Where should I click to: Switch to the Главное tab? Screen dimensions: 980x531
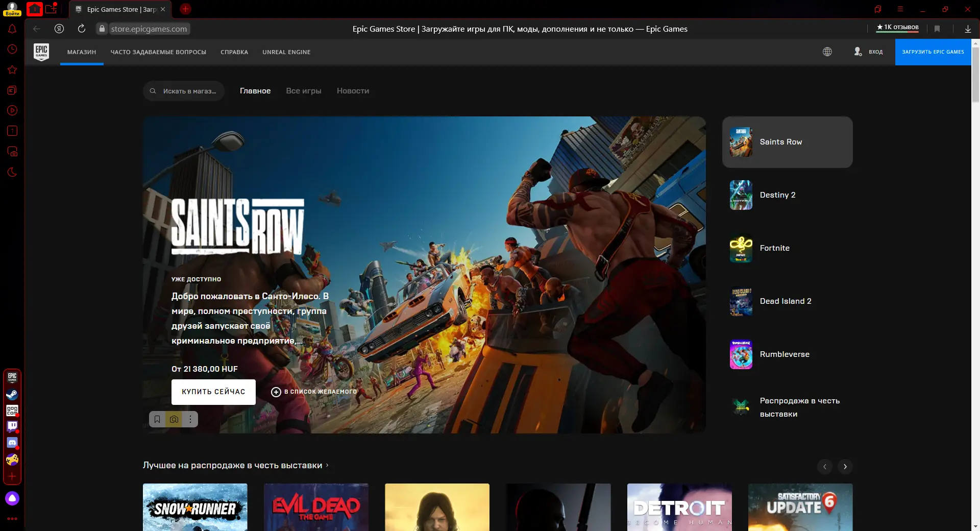click(255, 91)
